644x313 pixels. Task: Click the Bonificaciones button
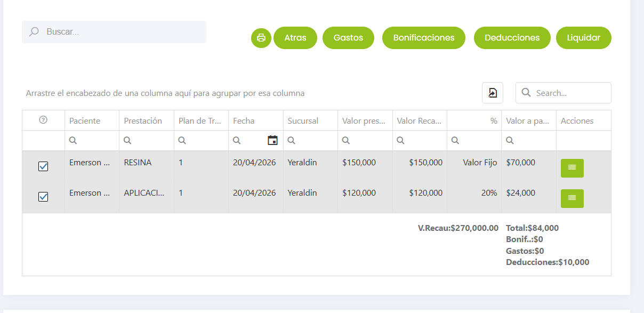(x=424, y=38)
